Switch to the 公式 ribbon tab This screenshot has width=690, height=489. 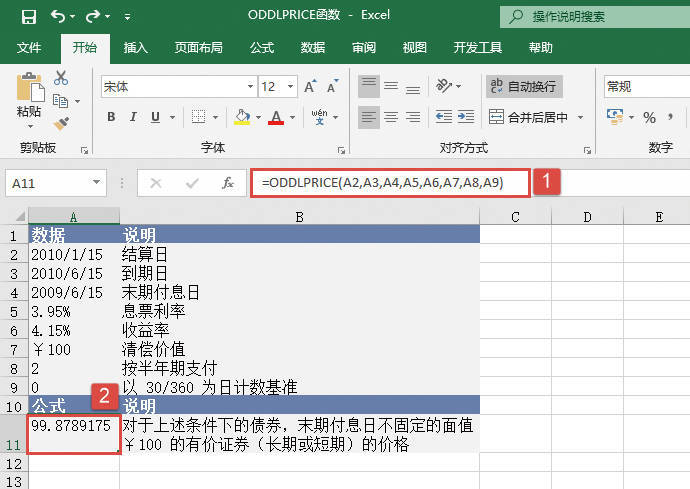(x=262, y=47)
